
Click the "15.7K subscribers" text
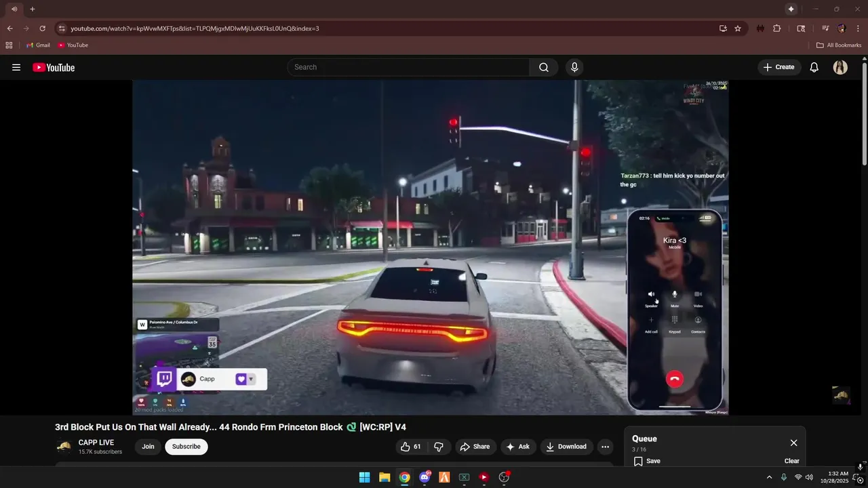100,452
